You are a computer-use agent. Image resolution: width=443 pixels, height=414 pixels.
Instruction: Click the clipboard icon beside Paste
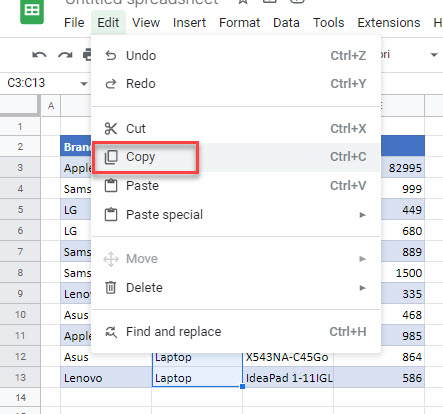(111, 186)
